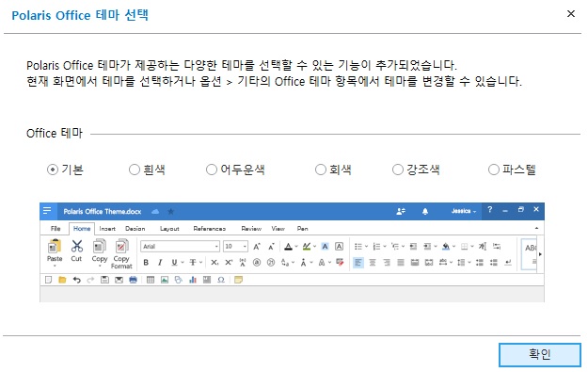Viewport: 588px width, 372px height.
Task: Click the blue print icon in quick toolbar
Action: point(133,280)
